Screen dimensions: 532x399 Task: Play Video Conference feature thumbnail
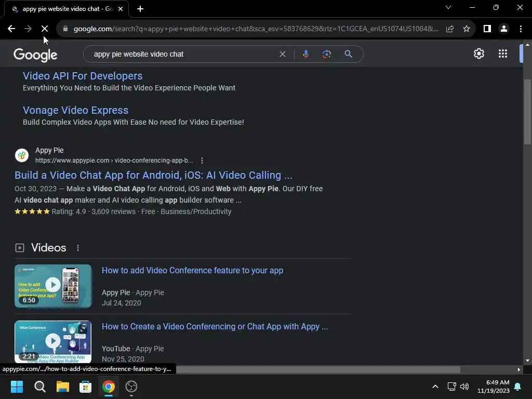click(53, 286)
